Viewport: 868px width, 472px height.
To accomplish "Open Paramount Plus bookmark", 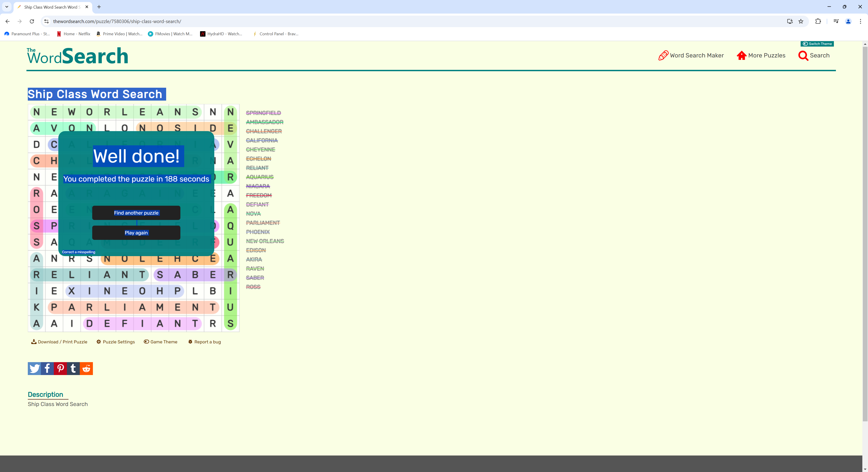I will [27, 34].
